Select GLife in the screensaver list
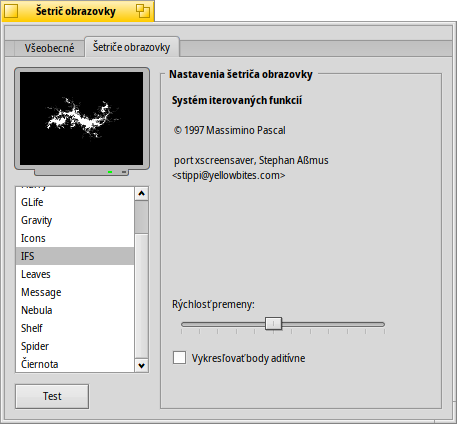Image resolution: width=457 pixels, height=424 pixels. (75, 202)
